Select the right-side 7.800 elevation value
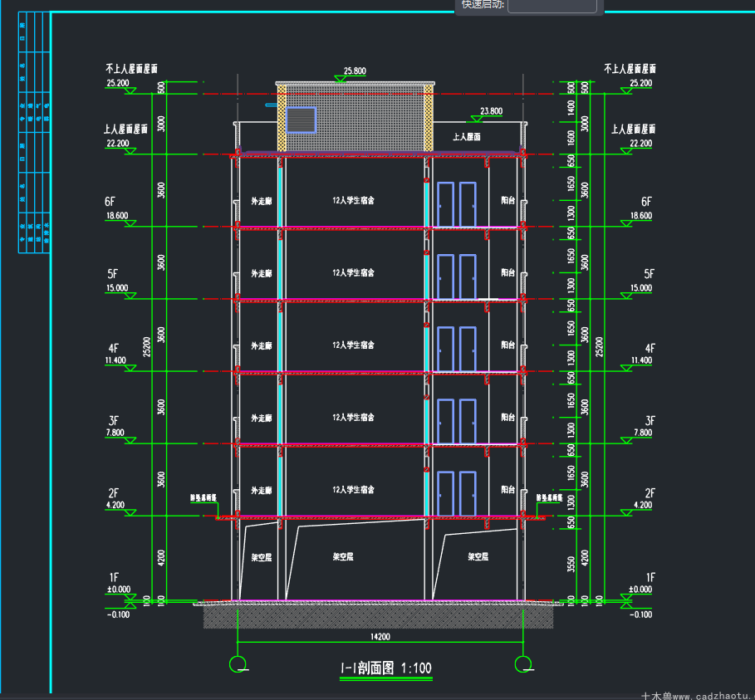This screenshot has width=755, height=700. click(643, 433)
